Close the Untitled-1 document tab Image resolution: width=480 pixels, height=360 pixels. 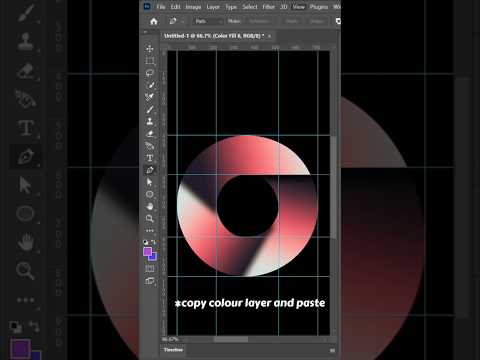pos(269,36)
